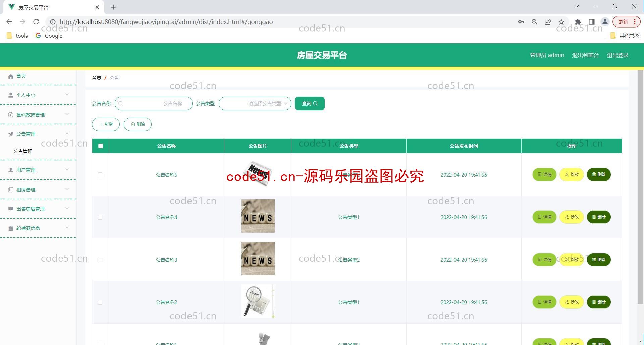Click 删除 for row 公告名称5
The width and height of the screenshot is (644, 345).
coord(599,175)
